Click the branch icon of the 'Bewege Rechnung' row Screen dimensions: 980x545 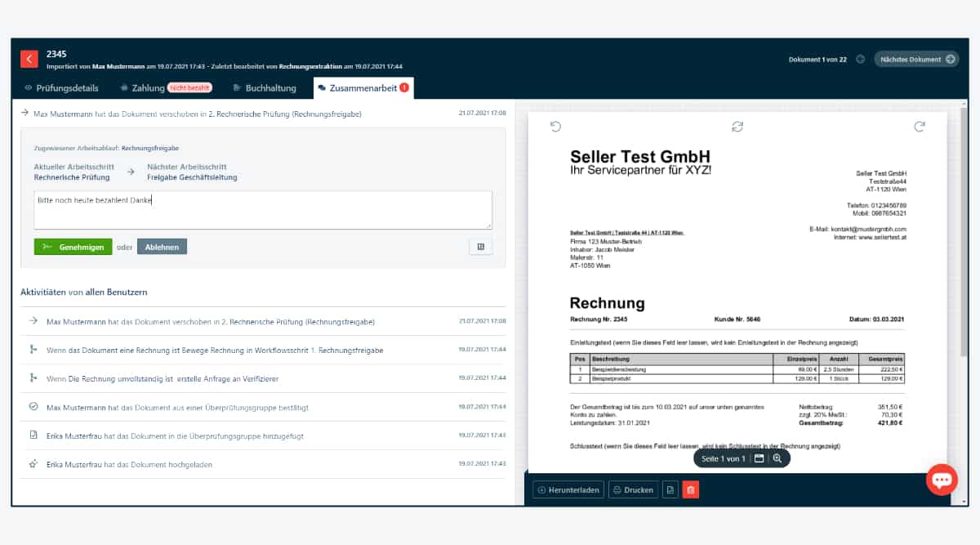point(33,350)
